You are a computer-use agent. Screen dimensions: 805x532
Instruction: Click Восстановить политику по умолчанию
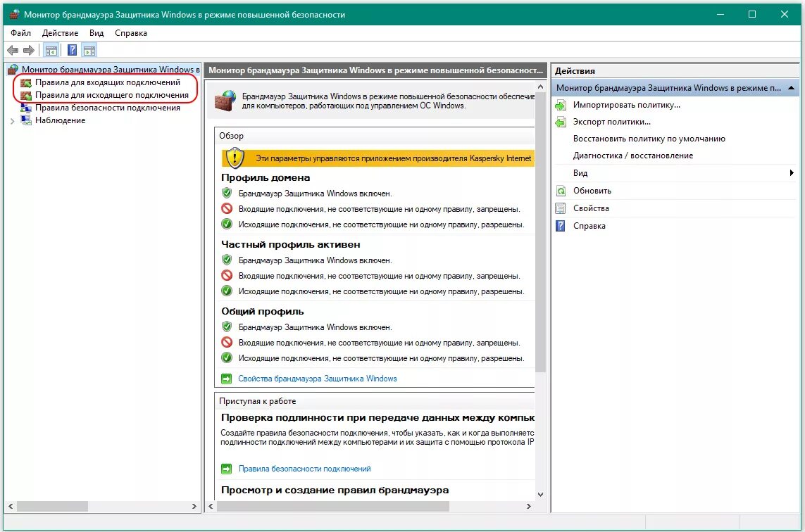tap(649, 139)
